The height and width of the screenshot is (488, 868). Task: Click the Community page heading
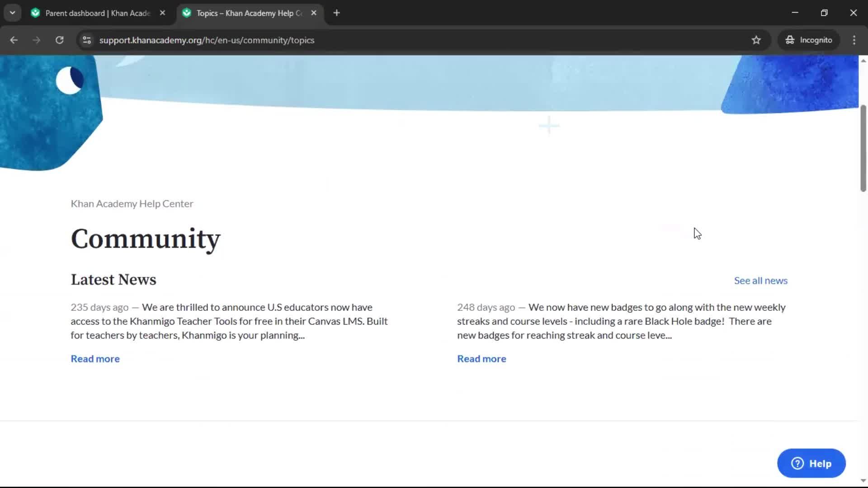click(146, 239)
